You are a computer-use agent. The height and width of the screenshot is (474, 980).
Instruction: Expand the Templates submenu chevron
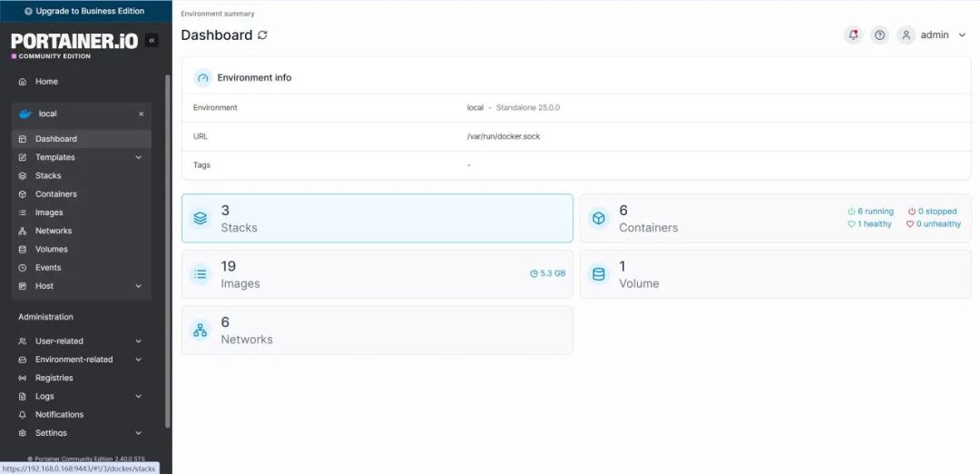click(139, 158)
